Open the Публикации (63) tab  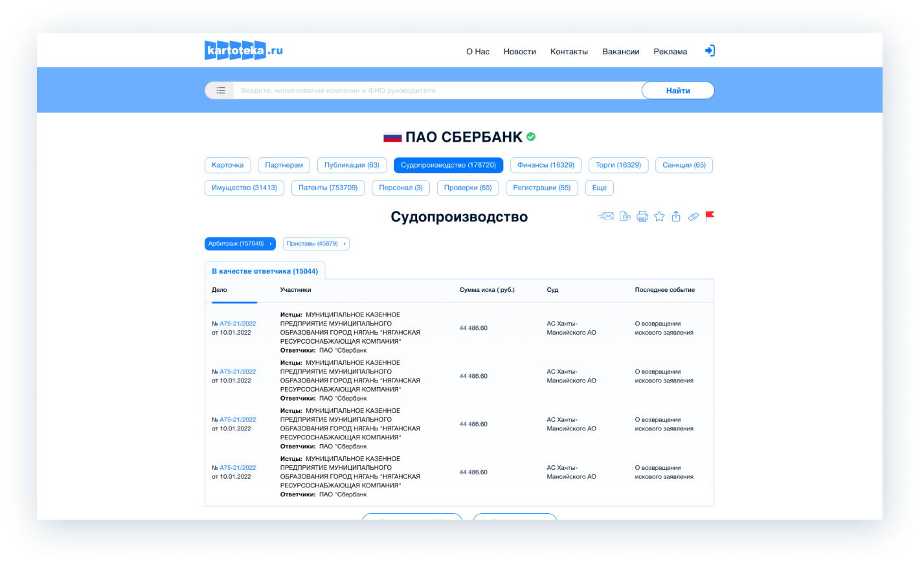352,165
